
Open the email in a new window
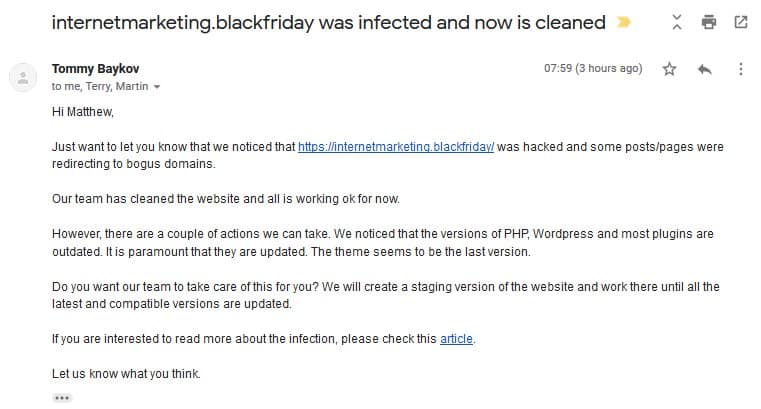[x=741, y=22]
